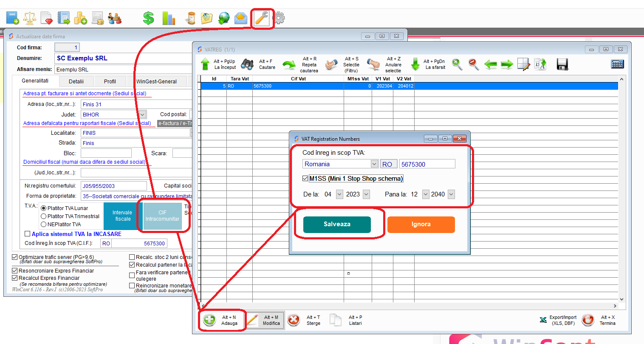The image size is (644, 344).
Task: Click the wrench configuration icon in top toolbar
Action: pos(261,18)
